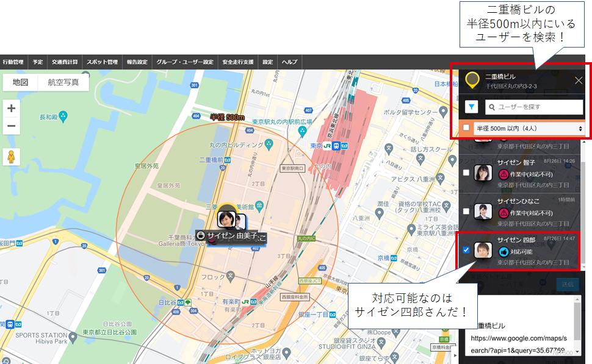The image size is (592, 364).
Task: Click the 話し方スクール map pin
Action: 421,159
